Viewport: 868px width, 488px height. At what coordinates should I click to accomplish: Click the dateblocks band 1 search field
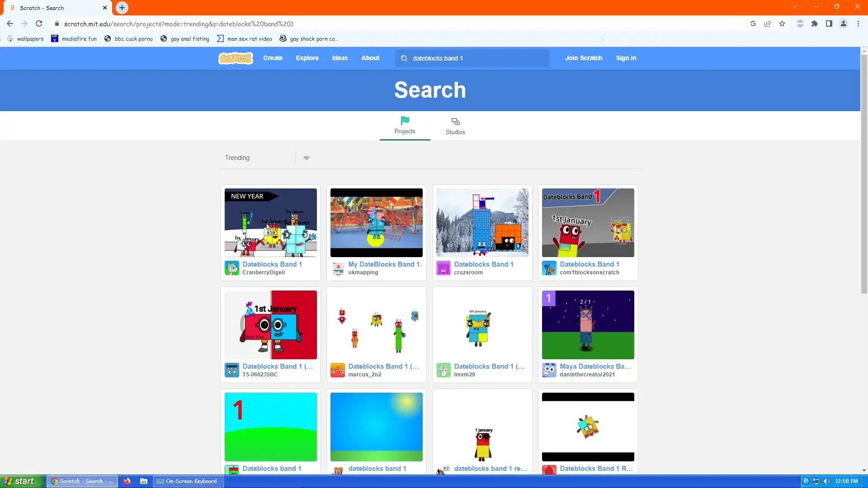[478, 58]
